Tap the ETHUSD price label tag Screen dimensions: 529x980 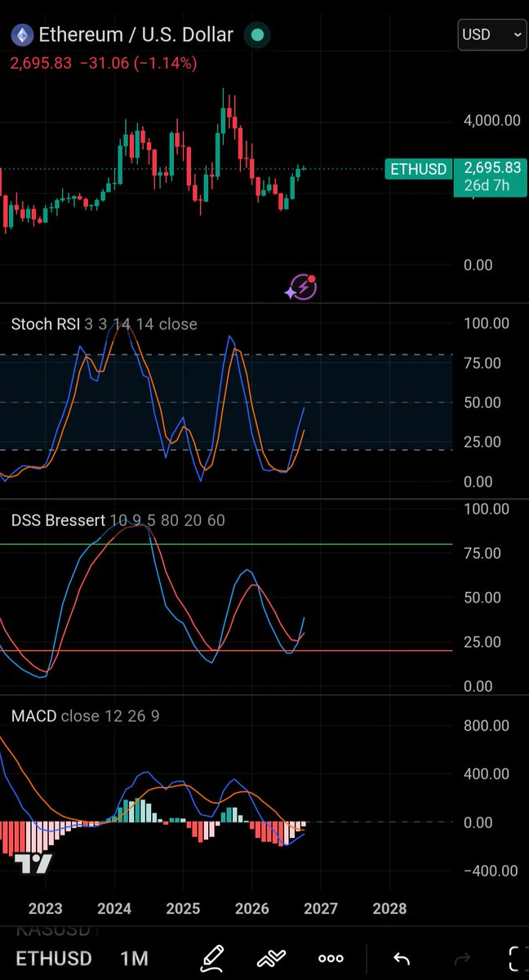[x=418, y=169]
